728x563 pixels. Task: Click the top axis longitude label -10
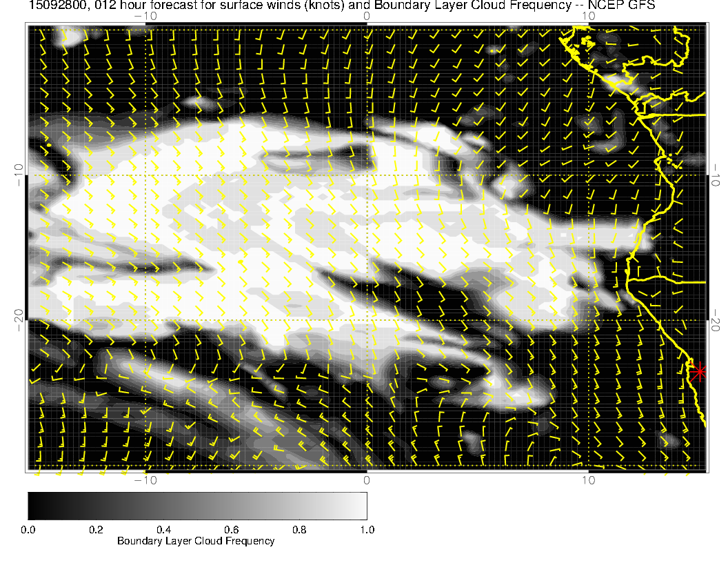(145, 16)
